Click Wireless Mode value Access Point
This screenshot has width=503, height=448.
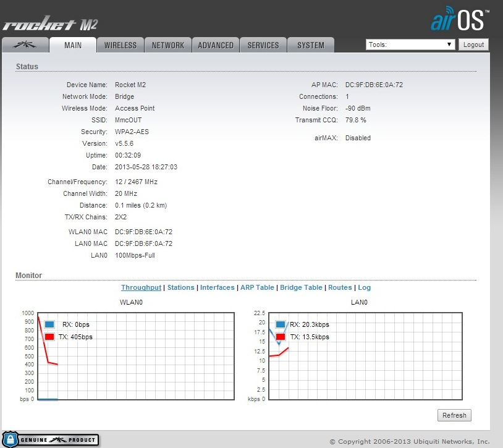(135, 108)
